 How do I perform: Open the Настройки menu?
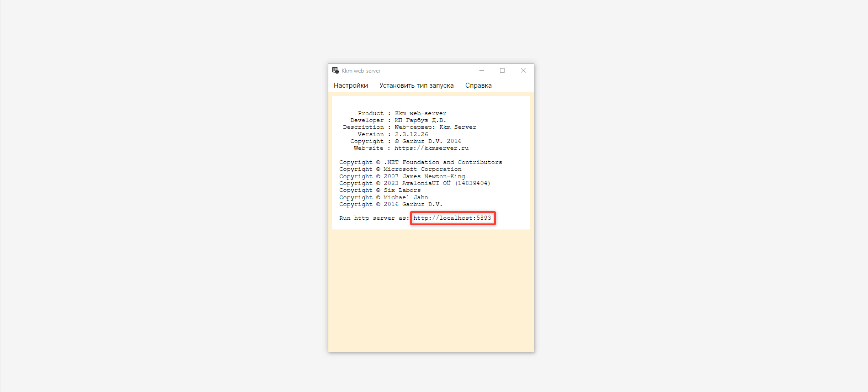click(x=351, y=85)
